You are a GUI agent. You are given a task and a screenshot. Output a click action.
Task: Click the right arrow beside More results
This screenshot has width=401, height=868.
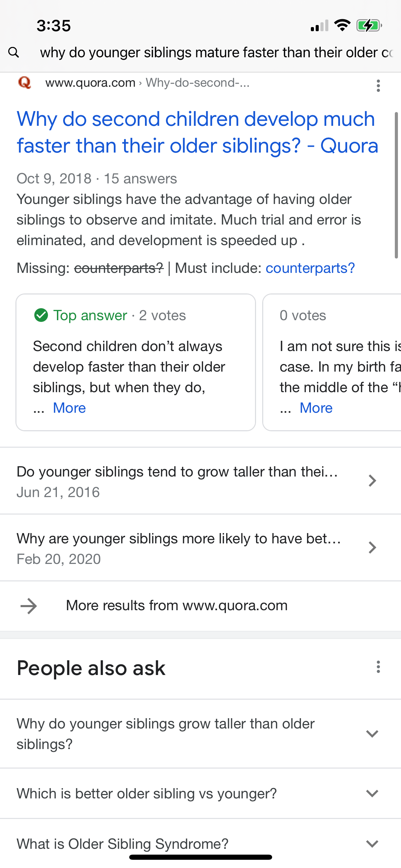click(29, 606)
